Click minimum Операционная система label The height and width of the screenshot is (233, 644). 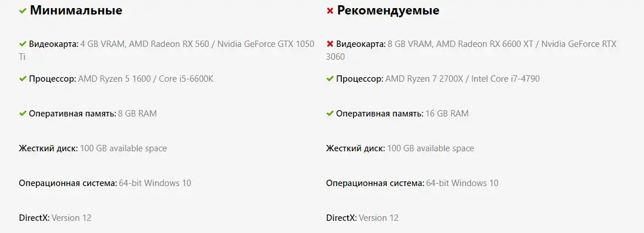point(68,183)
